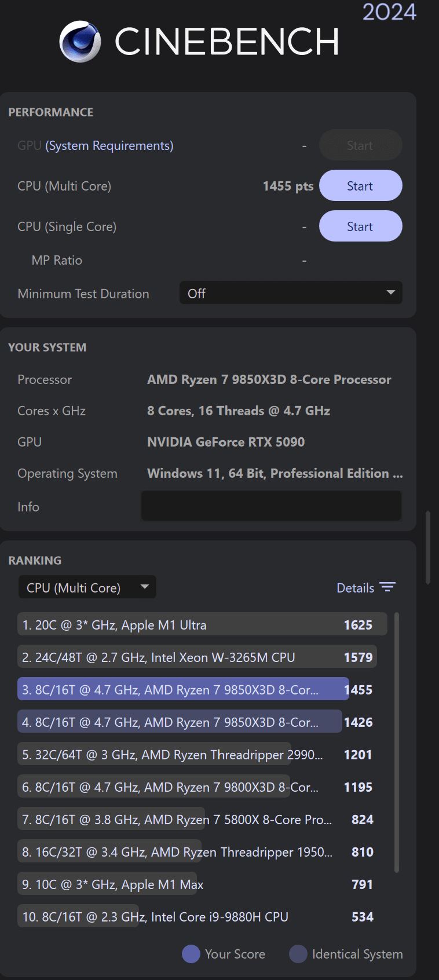Select the Ryzen 7 9850X3D 1426 row
439x980 pixels.
point(197,722)
